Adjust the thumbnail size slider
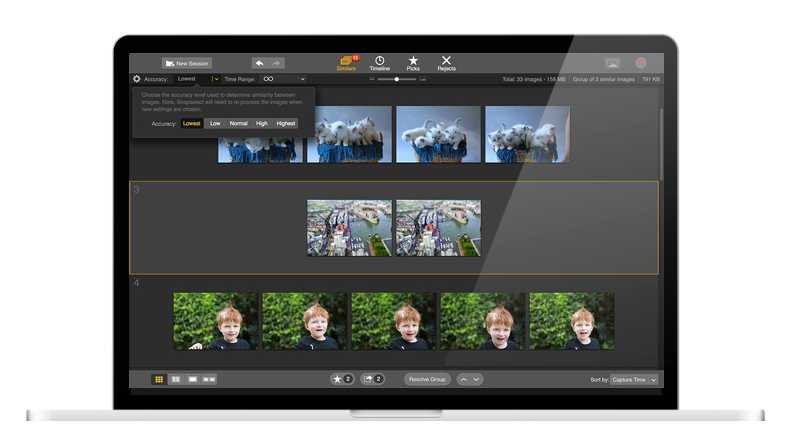Image resolution: width=797 pixels, height=444 pixels. coord(396,79)
